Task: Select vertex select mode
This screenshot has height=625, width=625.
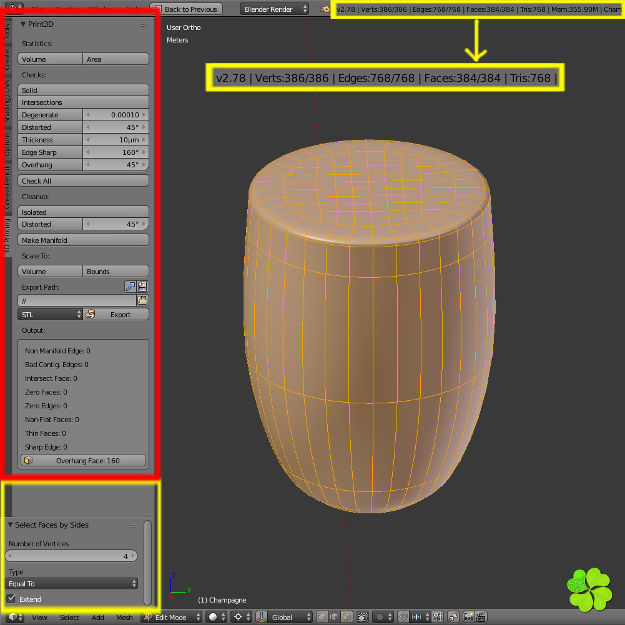Action: 322,617
